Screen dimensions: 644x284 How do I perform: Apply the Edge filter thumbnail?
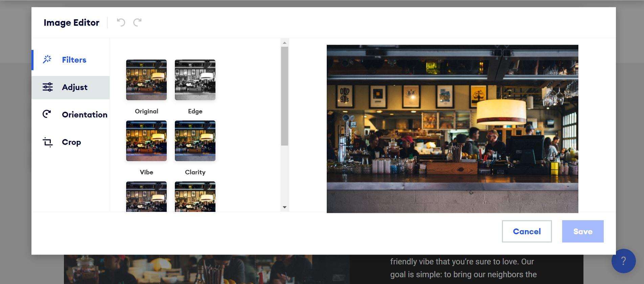tap(195, 80)
